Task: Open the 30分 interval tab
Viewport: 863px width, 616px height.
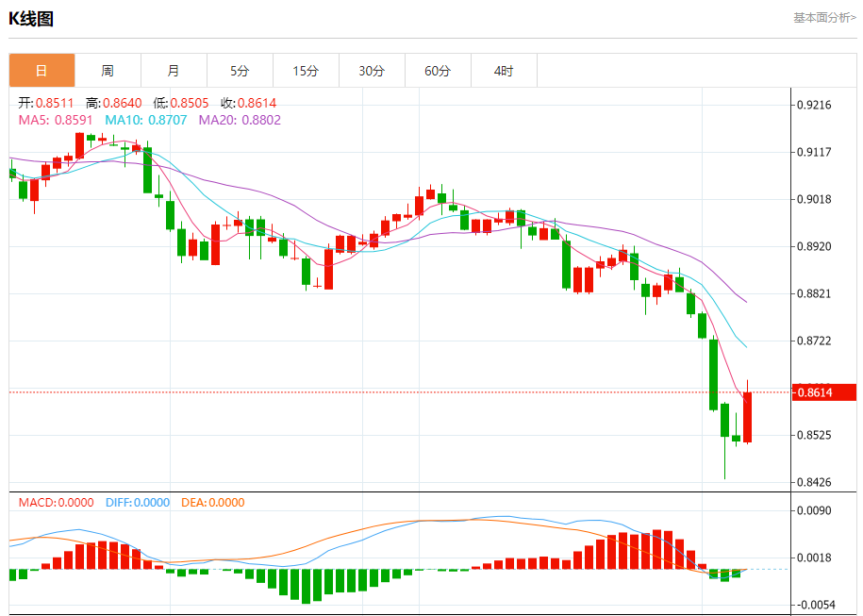Action: point(372,71)
